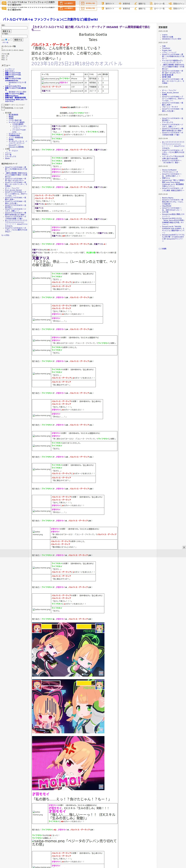Image resolution: width=186 pixels, height=868 pixels.
Task: Open ザ・クエスト under 企画集
Action: (x=13, y=151)
